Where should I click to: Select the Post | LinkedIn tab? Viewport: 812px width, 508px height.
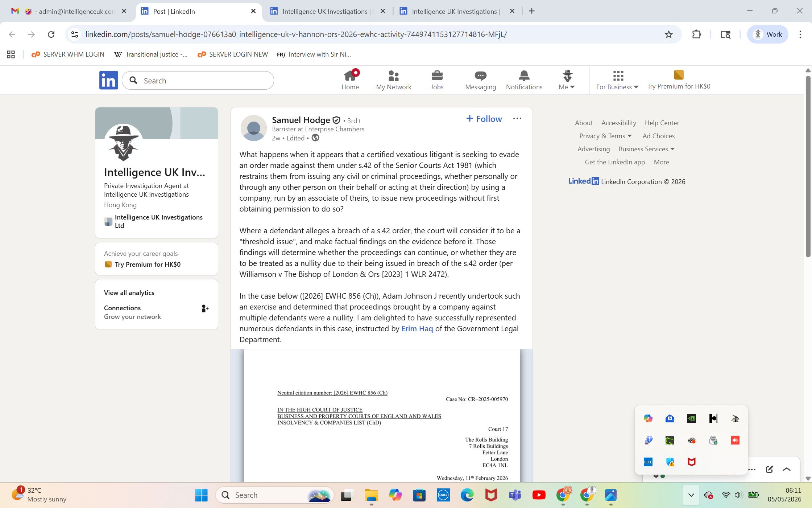click(199, 11)
